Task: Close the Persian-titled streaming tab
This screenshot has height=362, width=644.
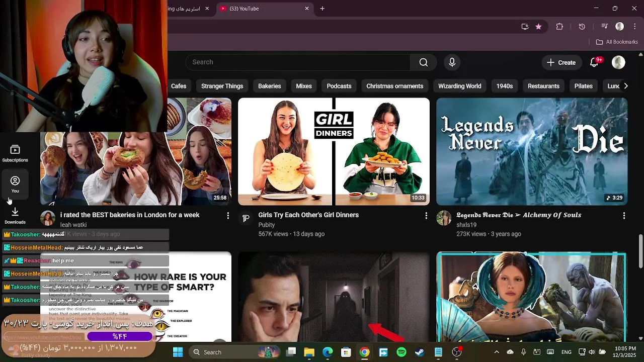Action: (207, 9)
